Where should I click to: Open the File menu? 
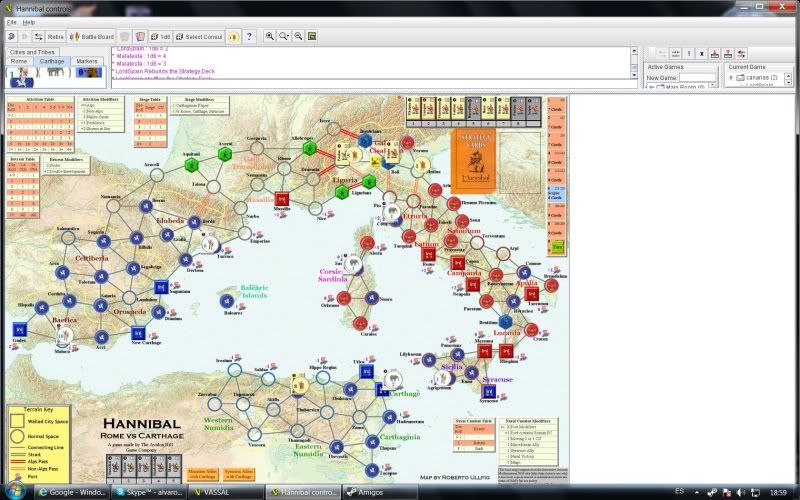coord(11,22)
